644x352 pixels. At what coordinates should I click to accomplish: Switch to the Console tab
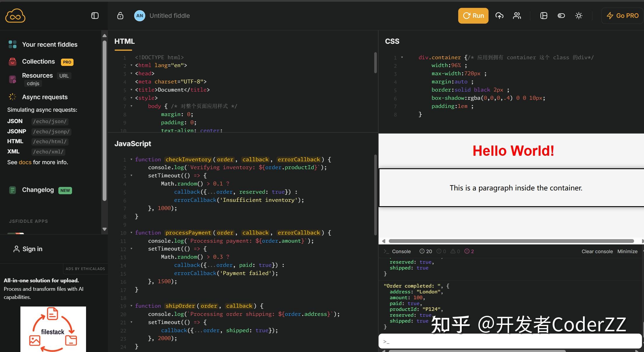point(401,251)
